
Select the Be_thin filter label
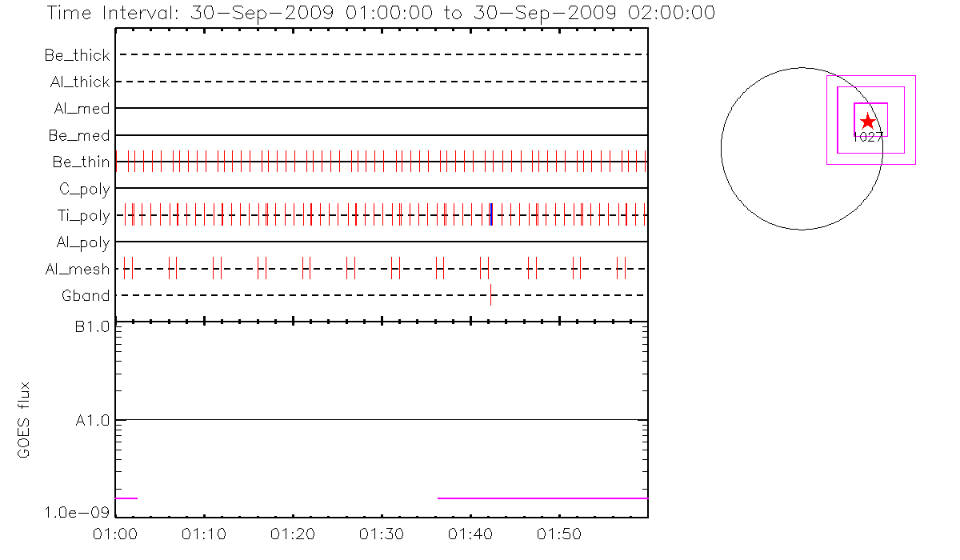[81, 162]
